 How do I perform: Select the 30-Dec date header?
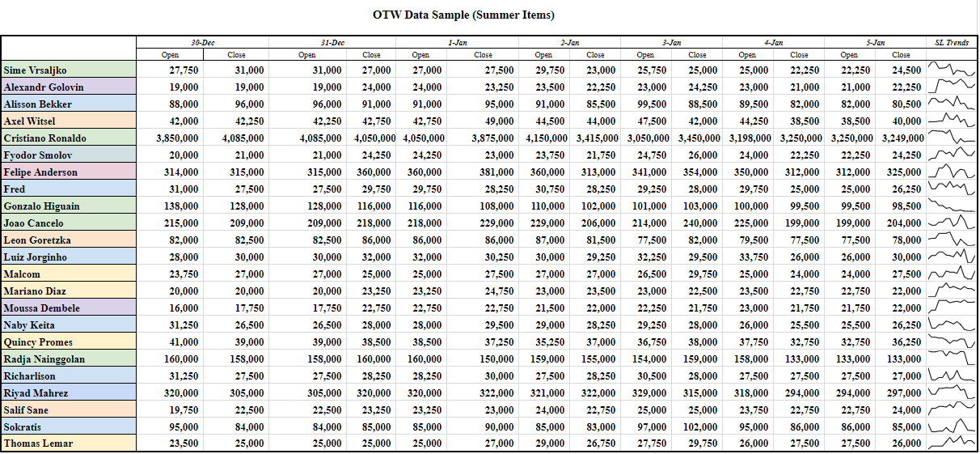pos(202,42)
